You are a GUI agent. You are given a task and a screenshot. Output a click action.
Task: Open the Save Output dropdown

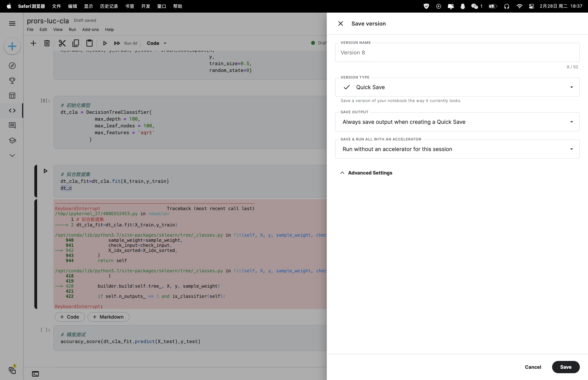457,122
